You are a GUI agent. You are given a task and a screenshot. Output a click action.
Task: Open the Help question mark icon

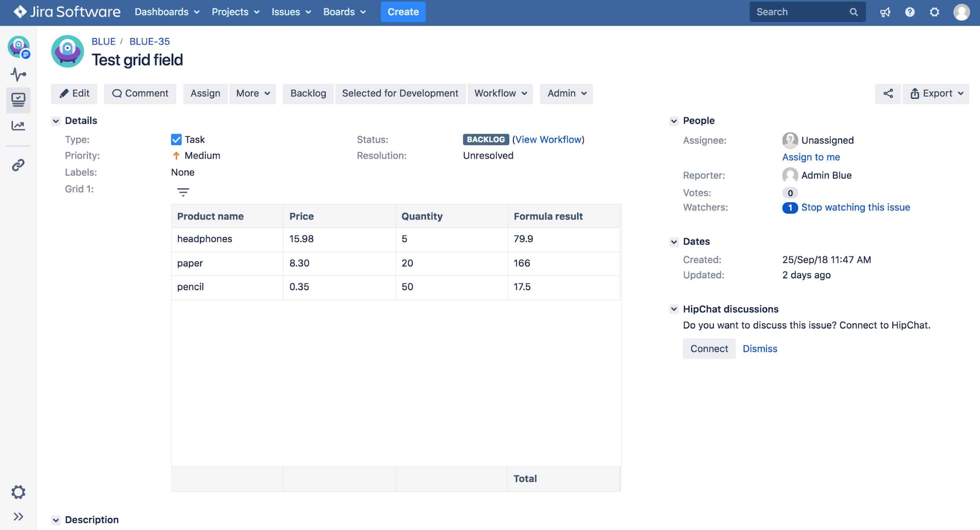click(x=910, y=12)
